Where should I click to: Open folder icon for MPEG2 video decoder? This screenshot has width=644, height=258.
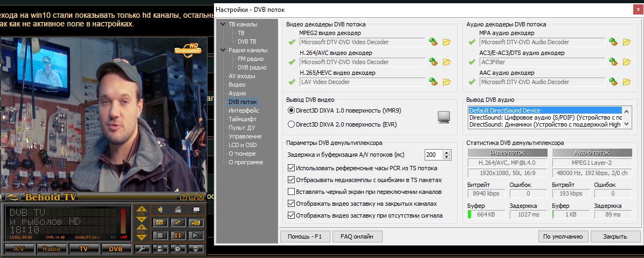pyautogui.click(x=446, y=42)
